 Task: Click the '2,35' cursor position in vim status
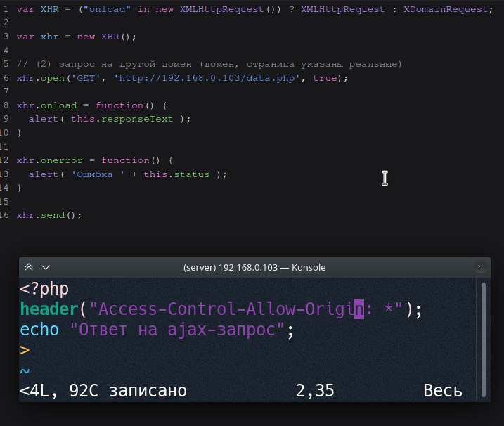click(x=315, y=391)
